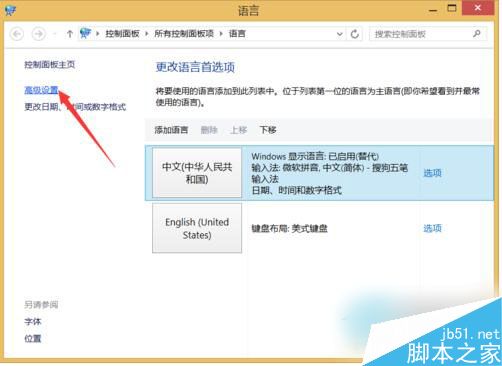
Task: Open the 字体 link
Action: tap(33, 322)
